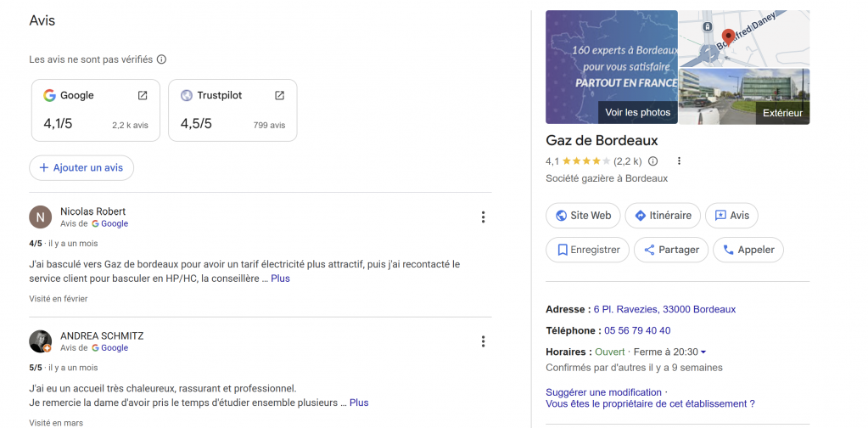Click Gaz de Bordeaux title
Viewport: 868px width, 428px height.
pyautogui.click(x=602, y=140)
